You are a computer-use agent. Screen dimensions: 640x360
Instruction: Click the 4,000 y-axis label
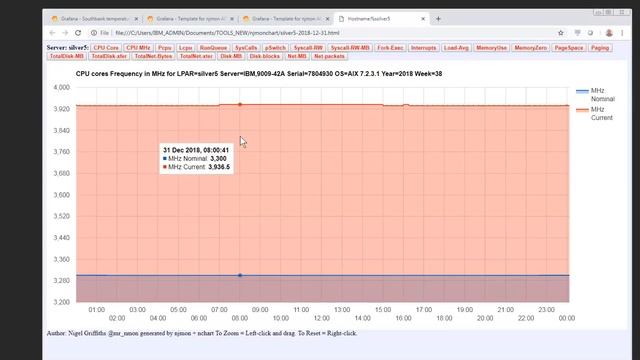(62, 87)
